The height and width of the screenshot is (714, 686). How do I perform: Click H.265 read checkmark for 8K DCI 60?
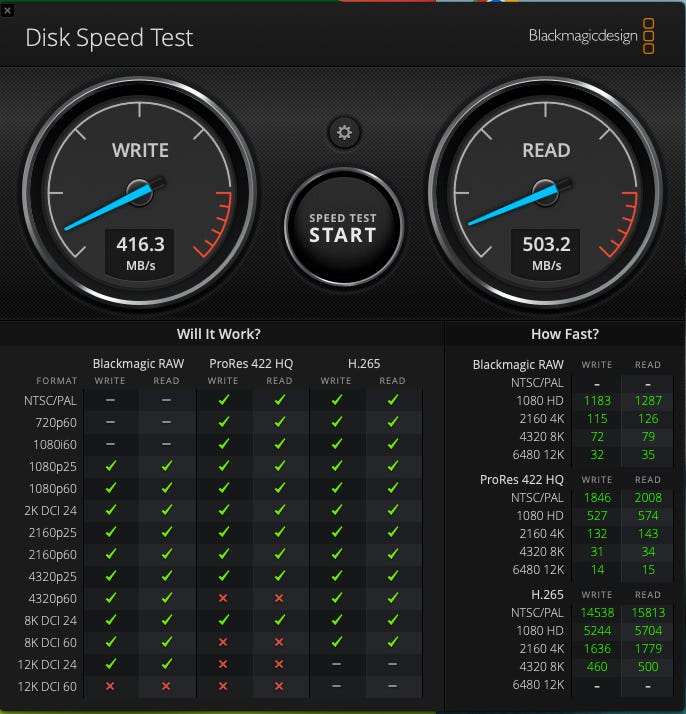[x=393, y=642]
